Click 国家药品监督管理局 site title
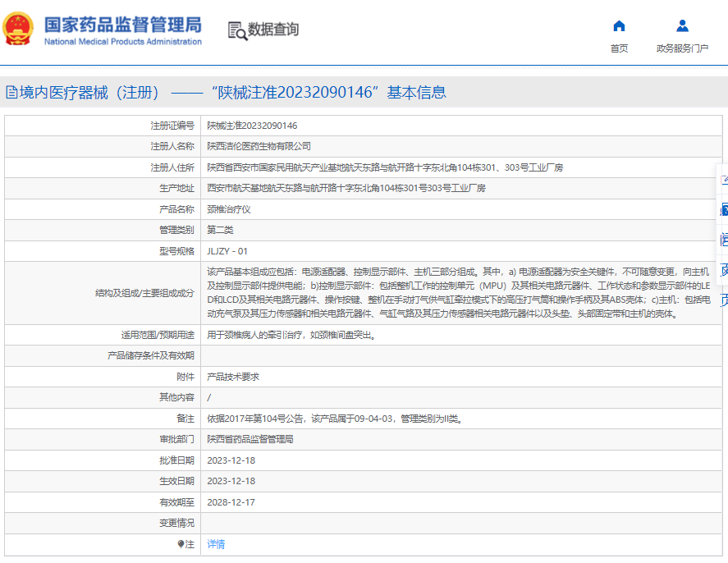This screenshot has height=563, width=728. pos(123,25)
